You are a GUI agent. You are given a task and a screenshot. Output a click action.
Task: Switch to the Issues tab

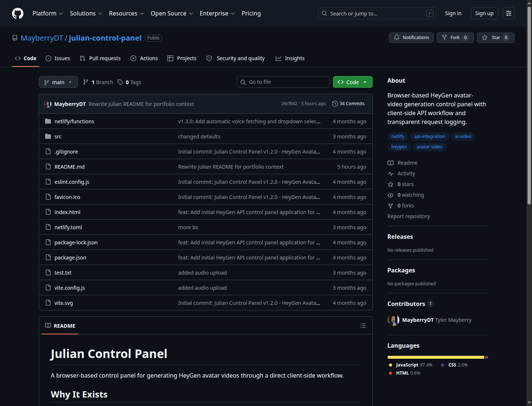pos(58,58)
